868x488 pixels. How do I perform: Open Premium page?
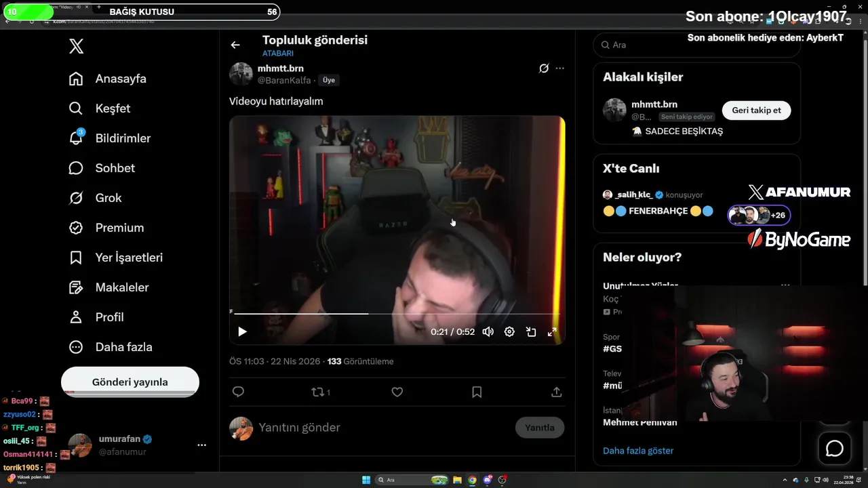(106, 228)
